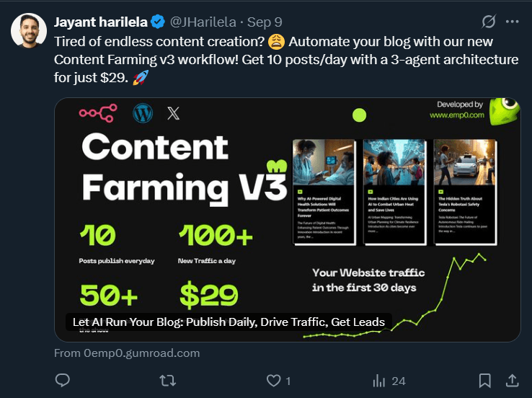The width and height of the screenshot is (532, 398).
Task: Open the three-dot More menu
Action: 513,21
